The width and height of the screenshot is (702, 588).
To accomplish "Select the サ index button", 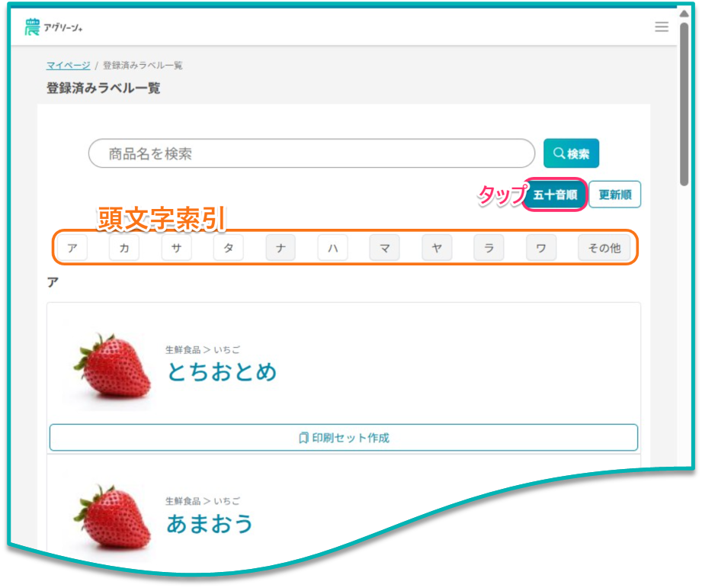I will pyautogui.click(x=176, y=248).
